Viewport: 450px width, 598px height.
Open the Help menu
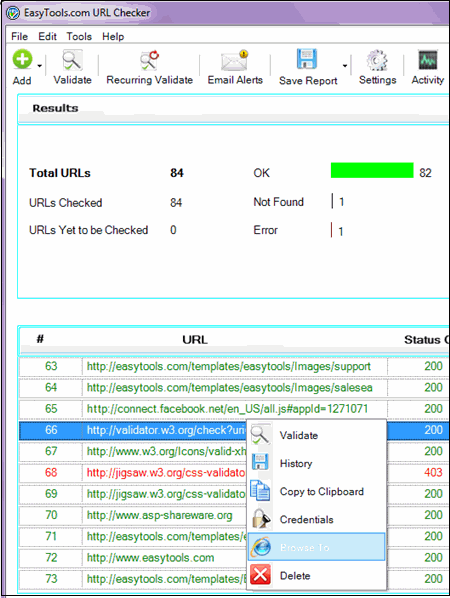click(x=113, y=37)
